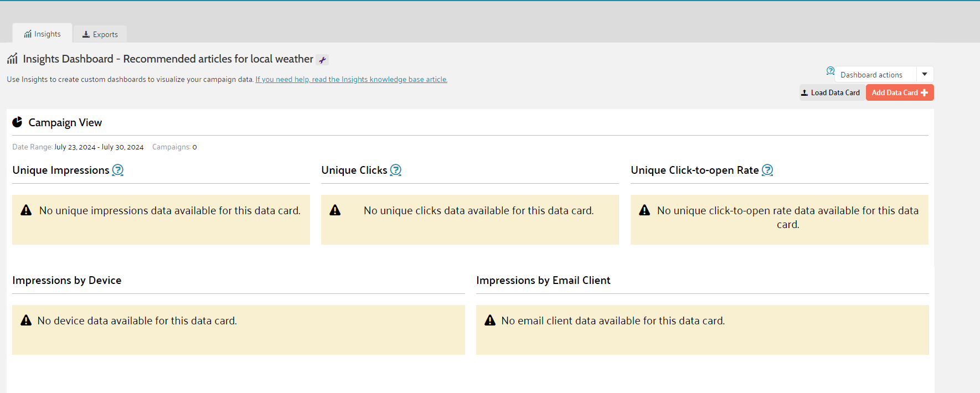
Task: Expand the arrow beside Dashboard actions
Action: pos(925,74)
